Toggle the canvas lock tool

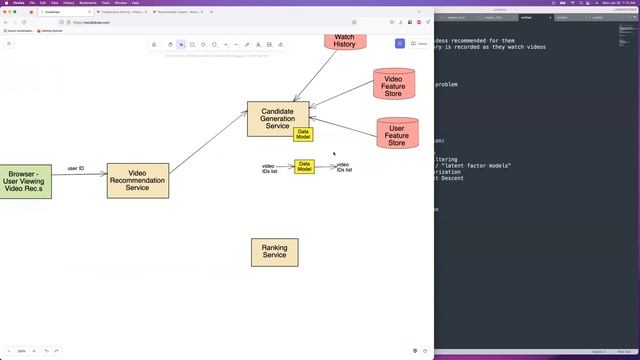tap(154, 44)
